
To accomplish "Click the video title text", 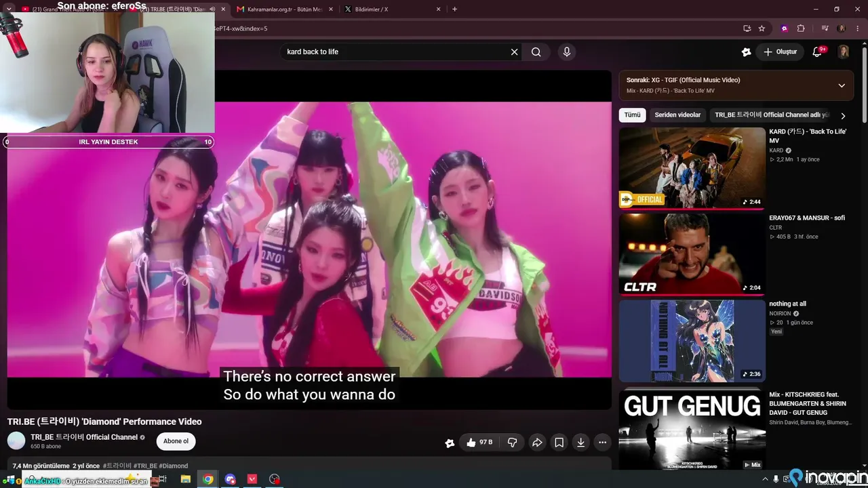I will pyautogui.click(x=104, y=422).
